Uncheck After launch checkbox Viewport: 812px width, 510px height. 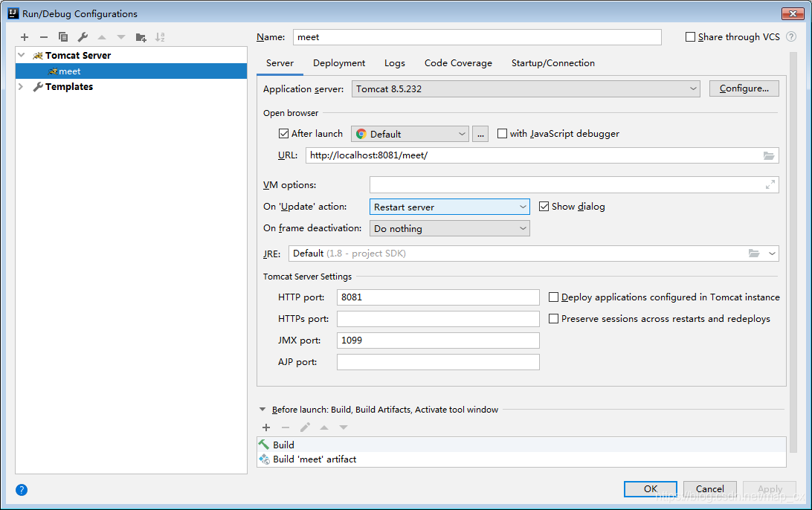tap(283, 134)
